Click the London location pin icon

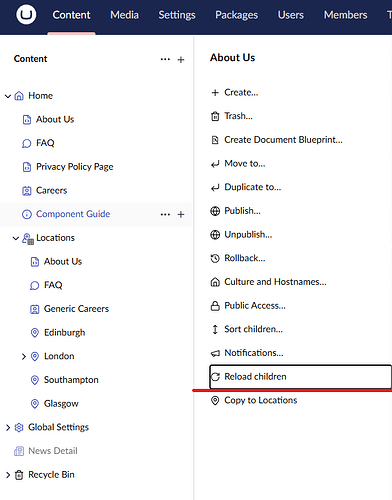[x=35, y=356]
